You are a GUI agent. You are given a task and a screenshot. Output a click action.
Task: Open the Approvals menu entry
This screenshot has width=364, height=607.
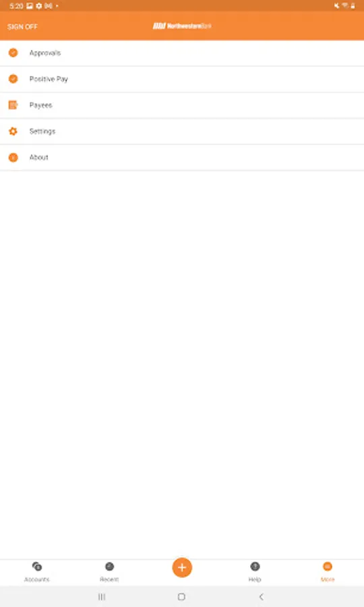tap(182, 53)
